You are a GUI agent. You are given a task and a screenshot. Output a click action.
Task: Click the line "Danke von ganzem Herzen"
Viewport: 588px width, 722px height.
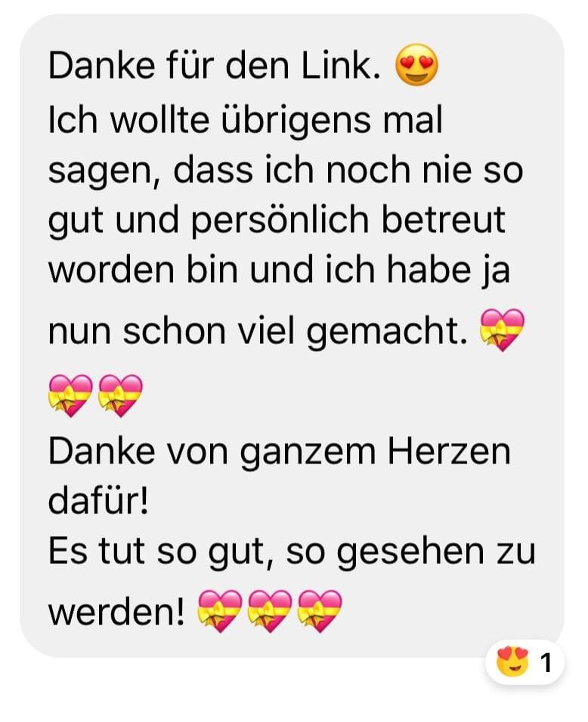tap(280, 451)
